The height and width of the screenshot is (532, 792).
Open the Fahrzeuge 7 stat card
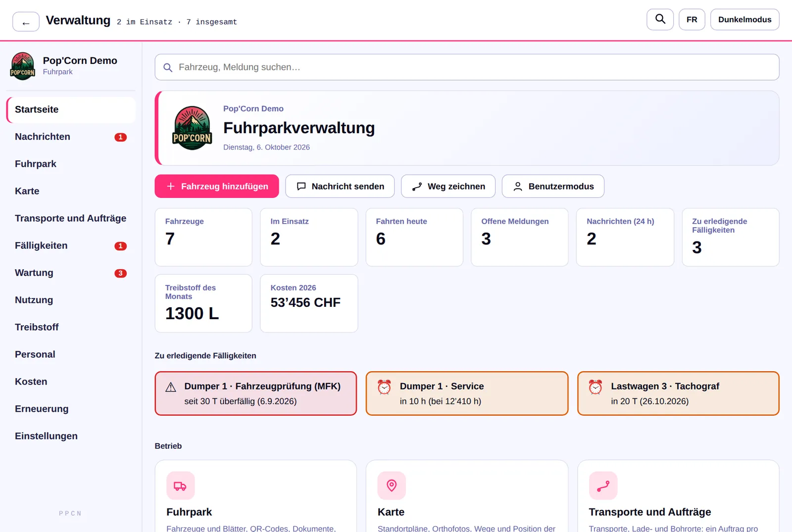pos(203,237)
